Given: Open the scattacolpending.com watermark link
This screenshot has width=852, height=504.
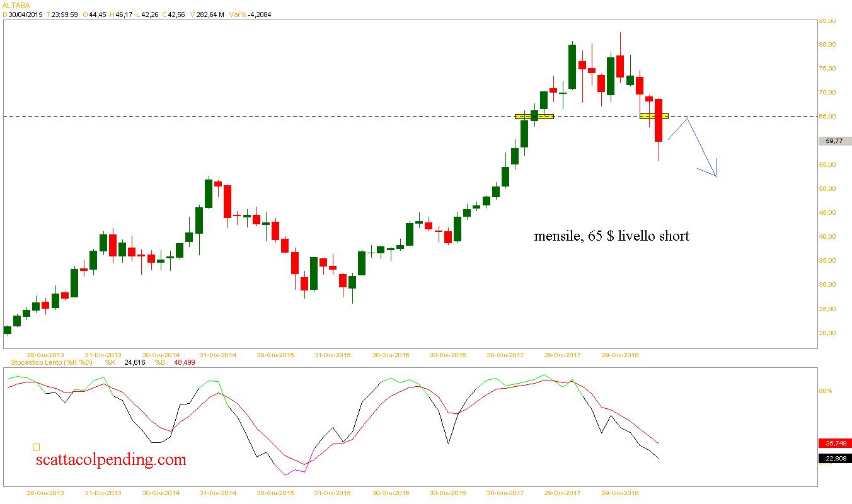Looking at the screenshot, I should tap(110, 460).
